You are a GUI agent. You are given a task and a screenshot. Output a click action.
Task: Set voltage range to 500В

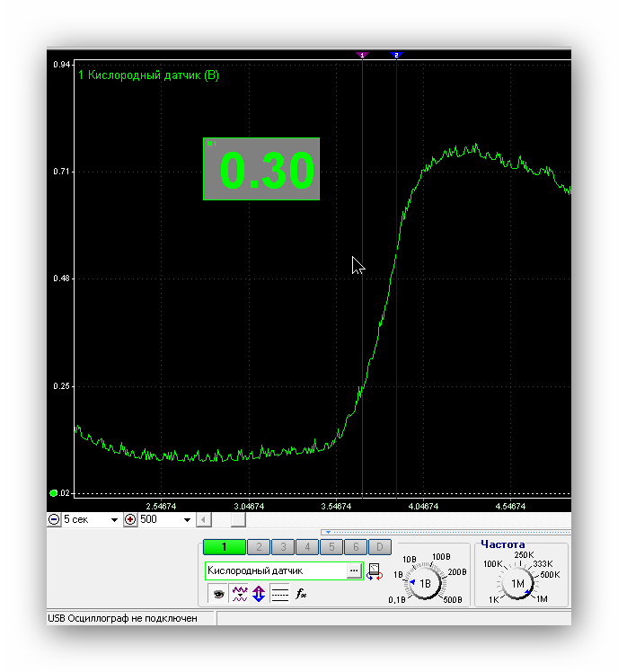click(453, 599)
